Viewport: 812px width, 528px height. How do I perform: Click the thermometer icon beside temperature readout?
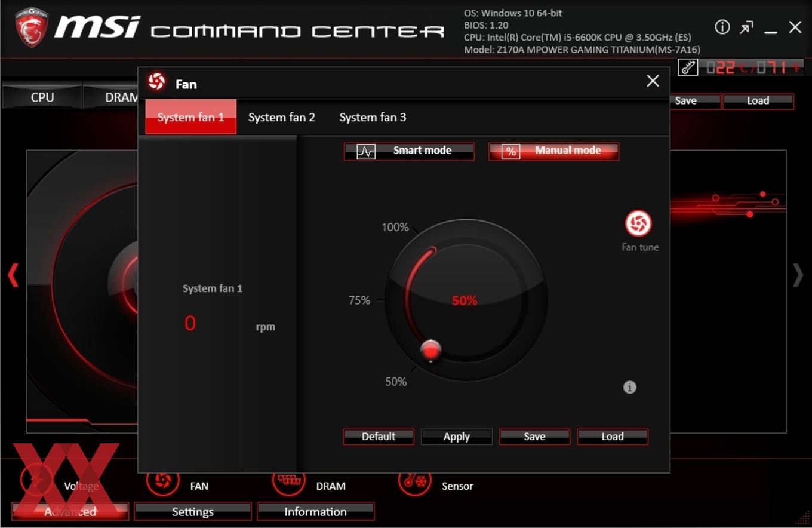(688, 67)
